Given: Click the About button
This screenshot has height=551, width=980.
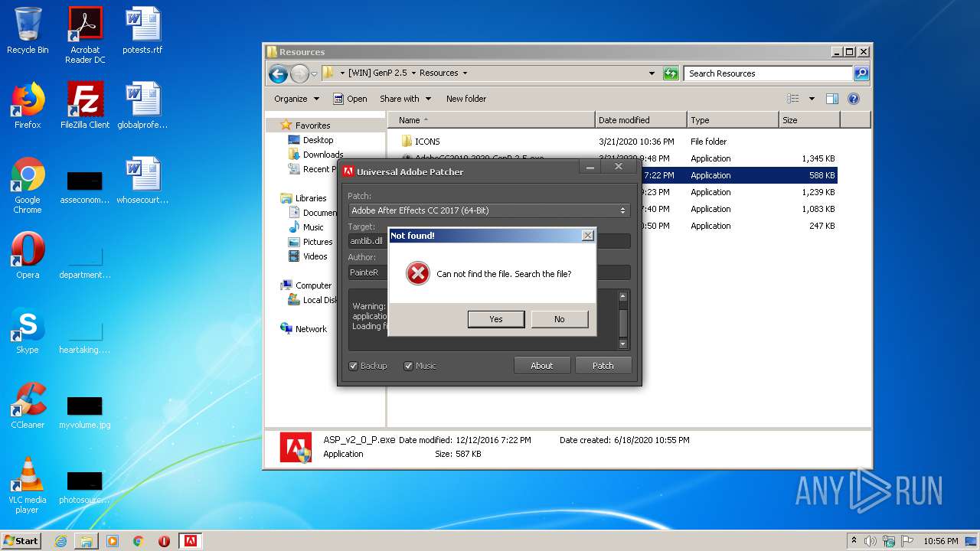Looking at the screenshot, I should click(542, 366).
